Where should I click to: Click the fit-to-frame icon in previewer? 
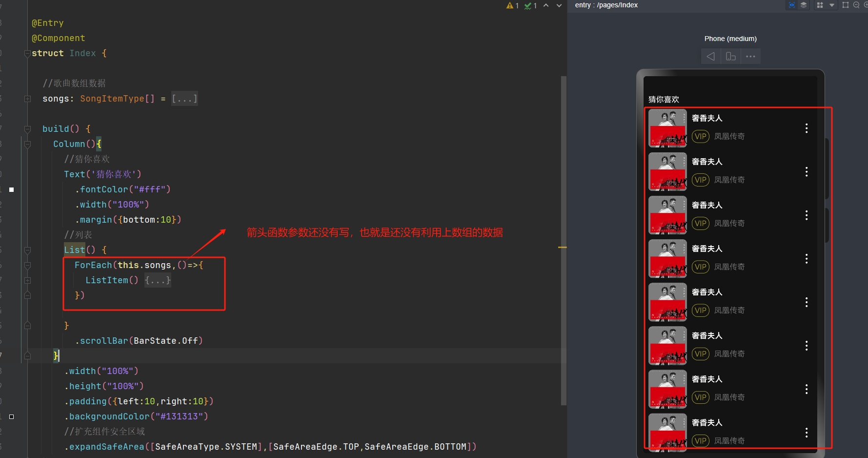click(846, 5)
